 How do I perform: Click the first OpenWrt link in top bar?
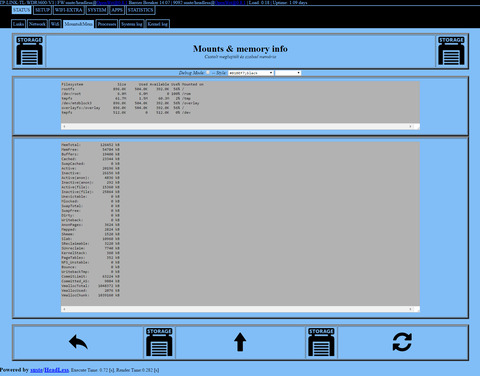111,2
